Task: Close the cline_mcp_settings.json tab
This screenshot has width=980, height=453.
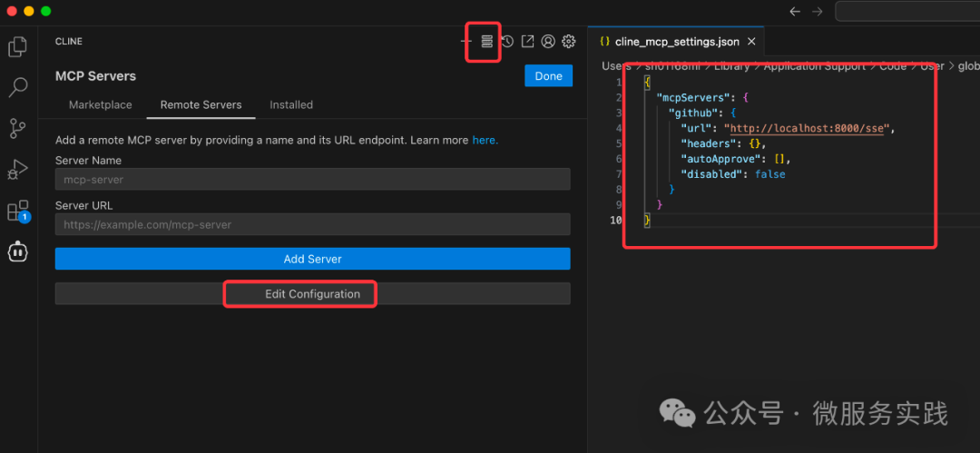Action: coord(752,42)
